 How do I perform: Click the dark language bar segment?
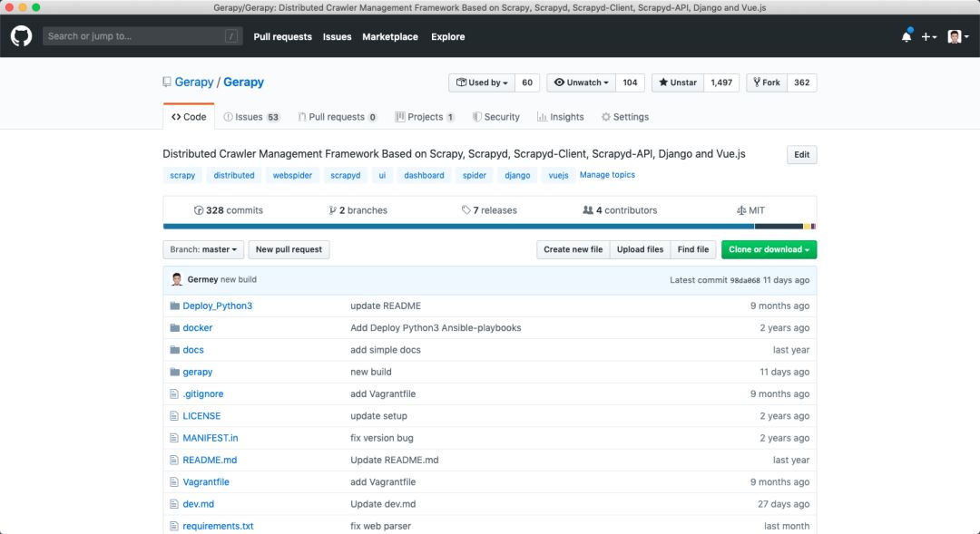(779, 226)
